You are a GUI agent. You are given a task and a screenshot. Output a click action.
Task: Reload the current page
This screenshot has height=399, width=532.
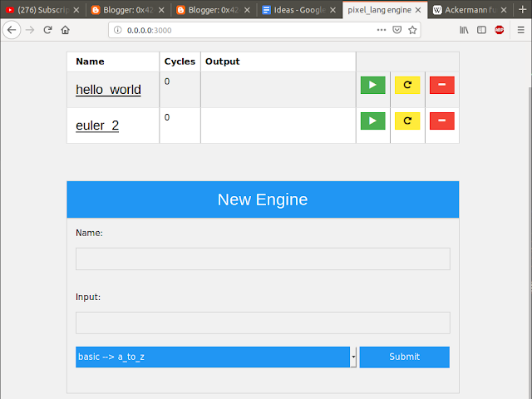[47, 30]
